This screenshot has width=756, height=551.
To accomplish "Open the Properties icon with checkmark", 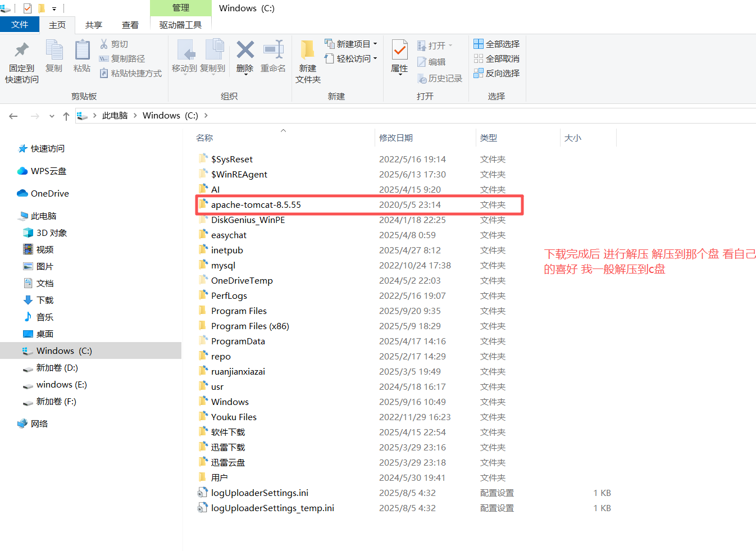I will click(399, 51).
